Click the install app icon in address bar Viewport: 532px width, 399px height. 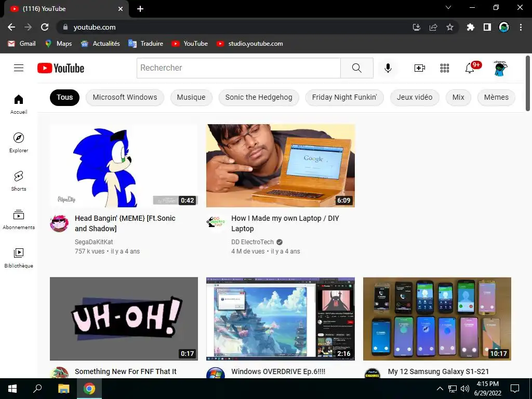tap(417, 27)
